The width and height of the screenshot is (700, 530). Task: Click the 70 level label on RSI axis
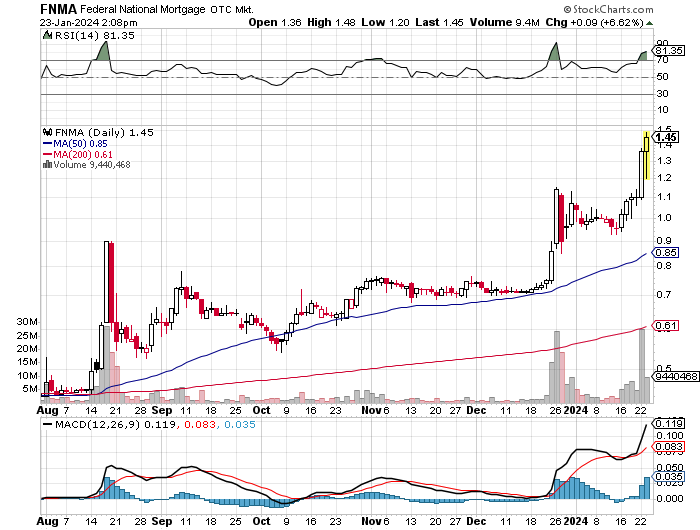tap(662, 60)
